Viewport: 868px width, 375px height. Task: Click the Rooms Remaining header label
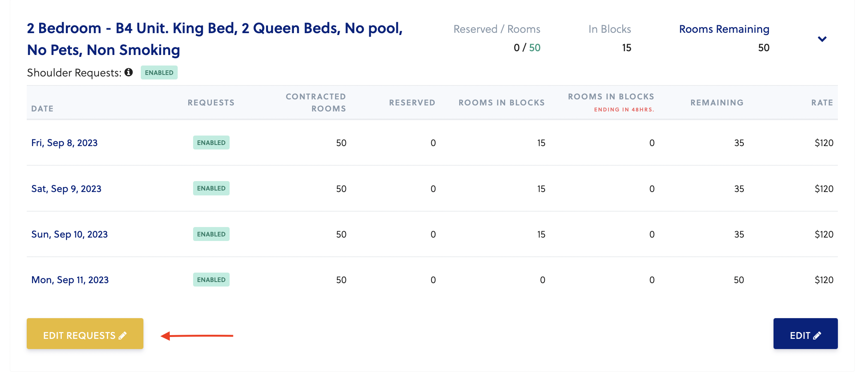724,29
